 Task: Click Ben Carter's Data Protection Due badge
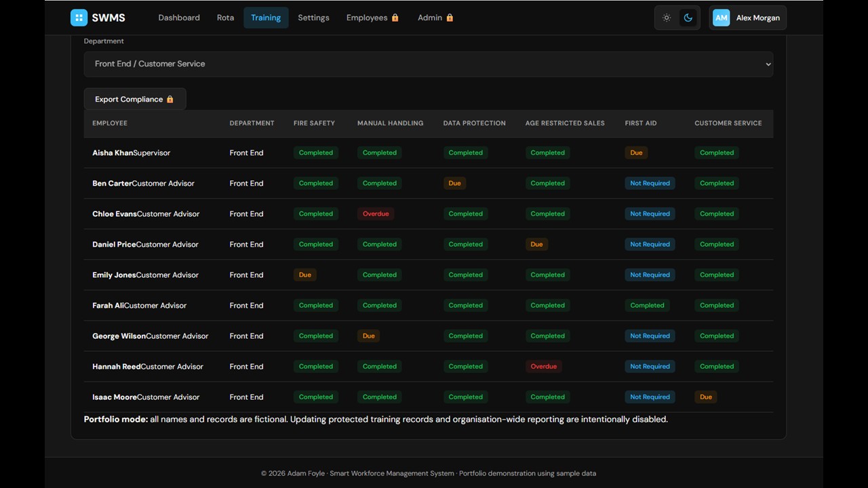pos(454,183)
